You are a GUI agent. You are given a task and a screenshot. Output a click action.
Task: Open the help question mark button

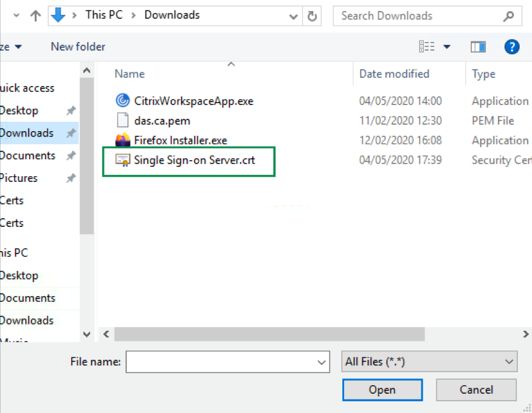[512, 47]
